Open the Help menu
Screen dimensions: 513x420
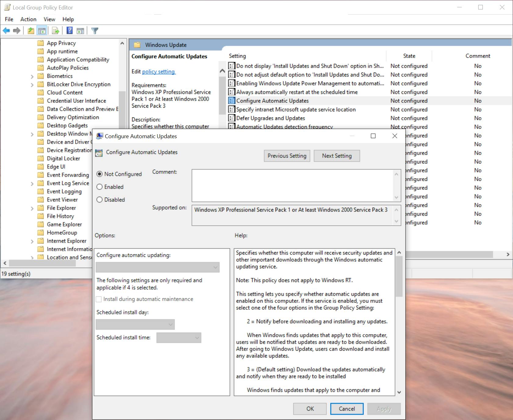[x=68, y=19]
